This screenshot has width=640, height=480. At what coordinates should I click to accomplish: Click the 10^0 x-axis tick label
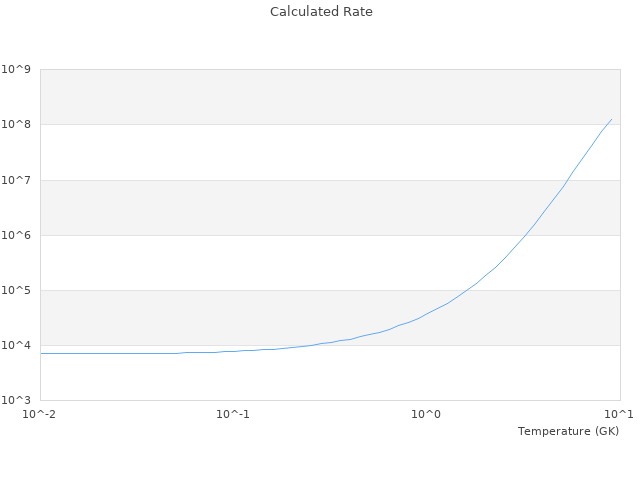[x=427, y=414]
